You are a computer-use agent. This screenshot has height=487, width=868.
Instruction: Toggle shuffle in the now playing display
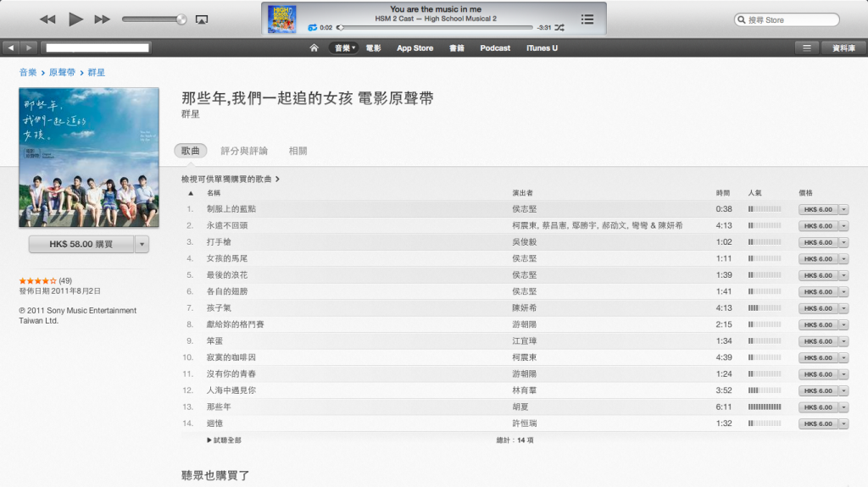[559, 28]
